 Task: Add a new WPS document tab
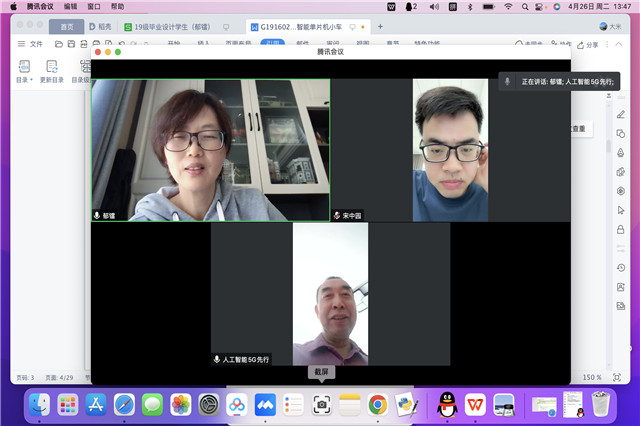coord(381,26)
